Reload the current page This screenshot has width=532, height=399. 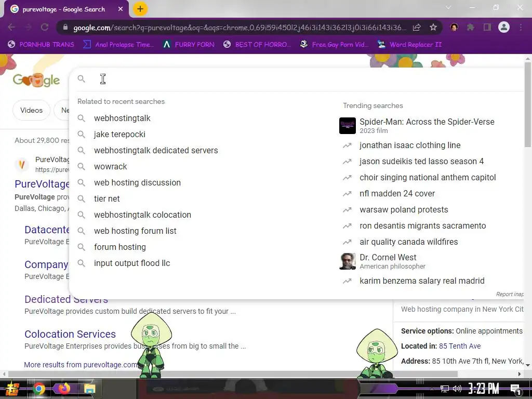coord(45,27)
